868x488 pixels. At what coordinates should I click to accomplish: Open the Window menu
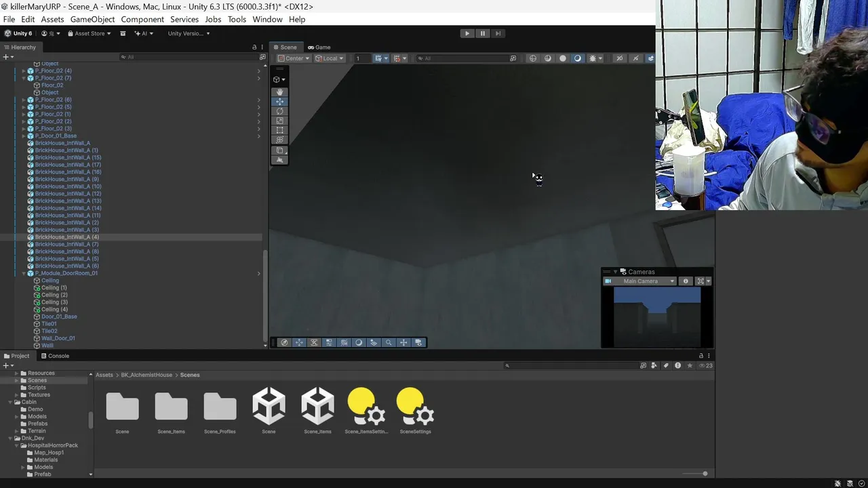click(x=267, y=19)
